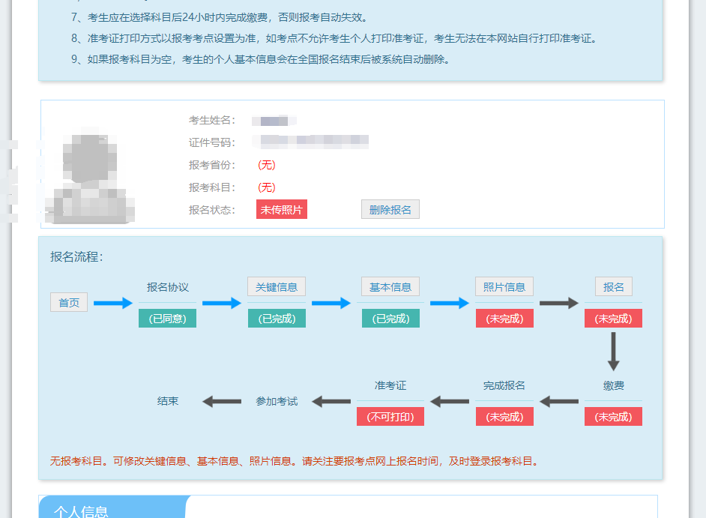The width and height of the screenshot is (706, 518).
Task: Click the 删除报名 button
Action: pyautogui.click(x=390, y=209)
